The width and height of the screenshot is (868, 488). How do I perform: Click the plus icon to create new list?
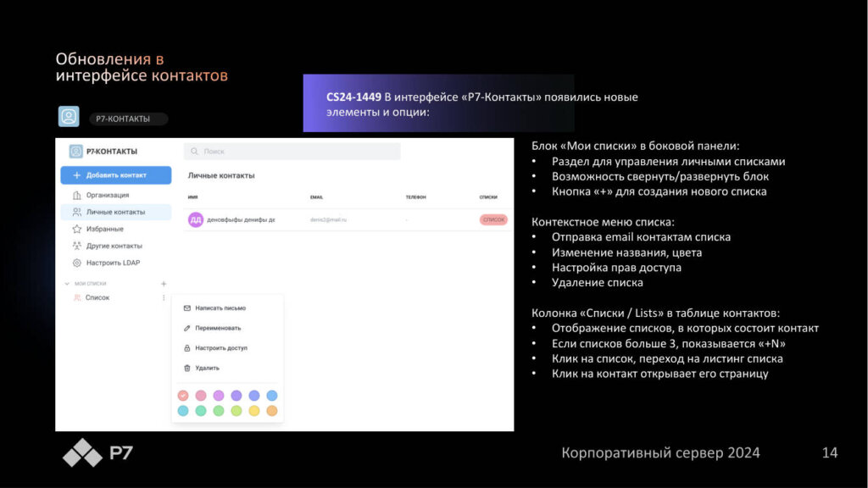[x=164, y=284]
